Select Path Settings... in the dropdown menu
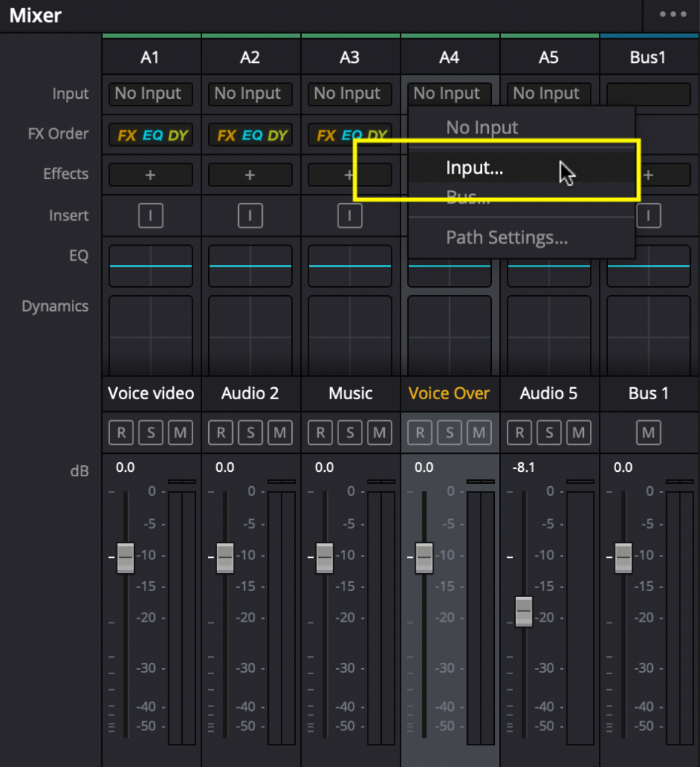This screenshot has height=767, width=700. coord(506,238)
